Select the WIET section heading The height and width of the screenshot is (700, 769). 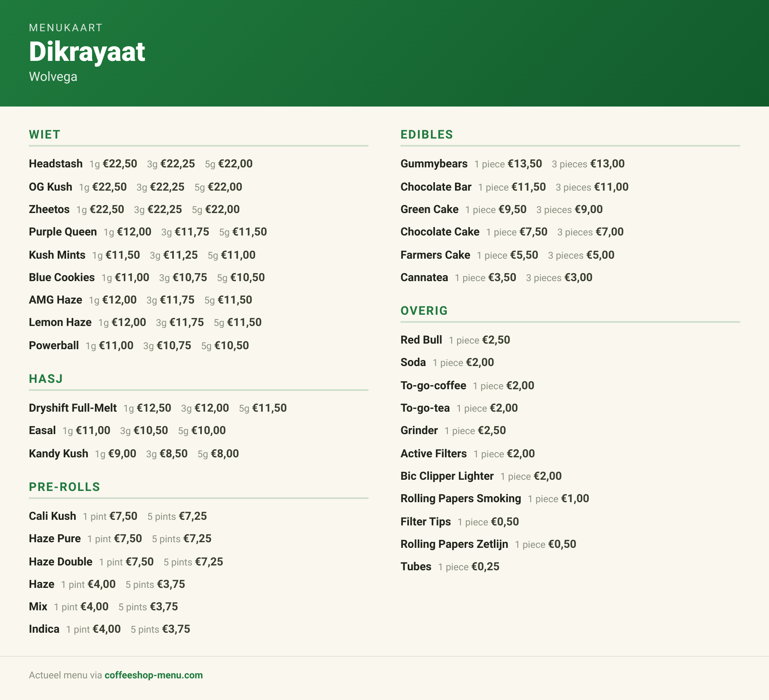coord(44,135)
